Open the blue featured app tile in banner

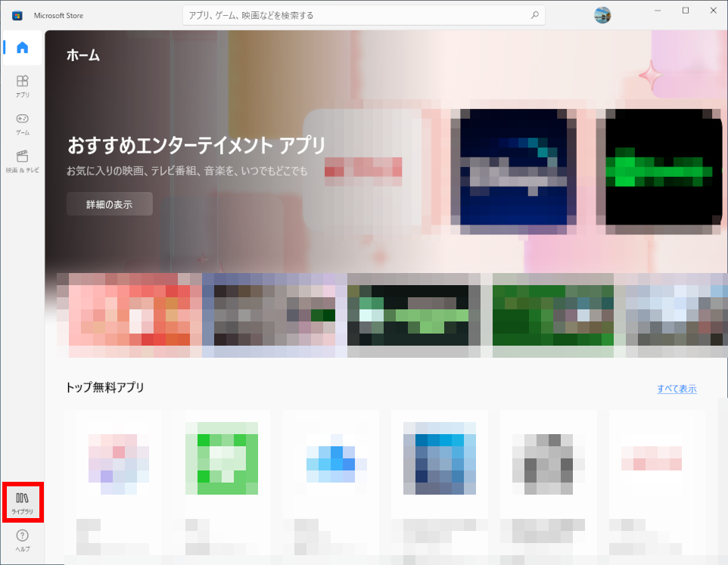click(514, 167)
